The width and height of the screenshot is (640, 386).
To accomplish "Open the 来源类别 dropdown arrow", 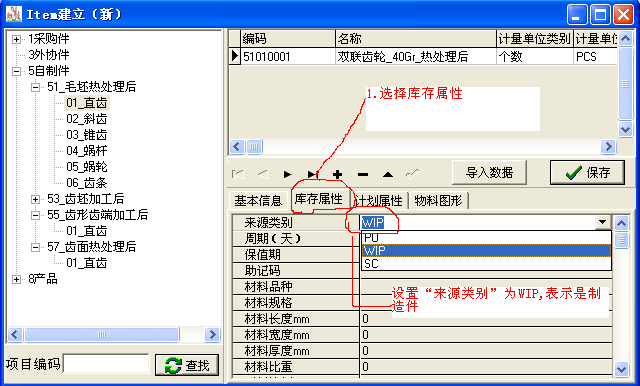I will pyautogui.click(x=602, y=222).
